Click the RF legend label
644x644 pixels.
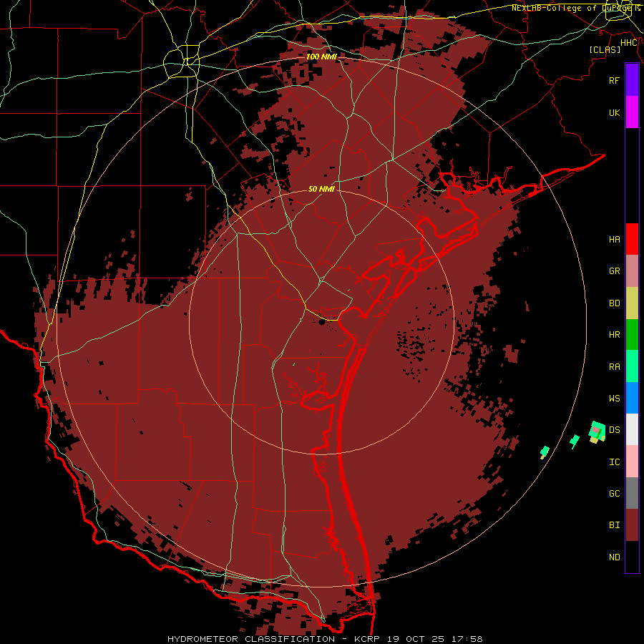point(614,80)
